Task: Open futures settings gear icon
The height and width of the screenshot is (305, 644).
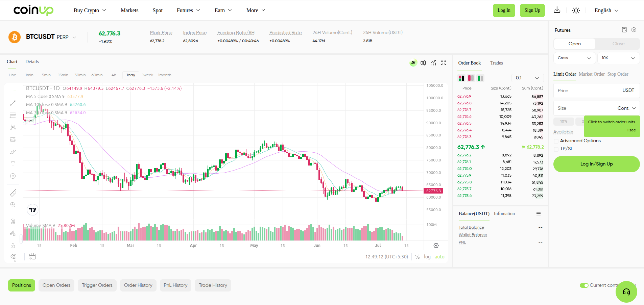Action: [634, 30]
